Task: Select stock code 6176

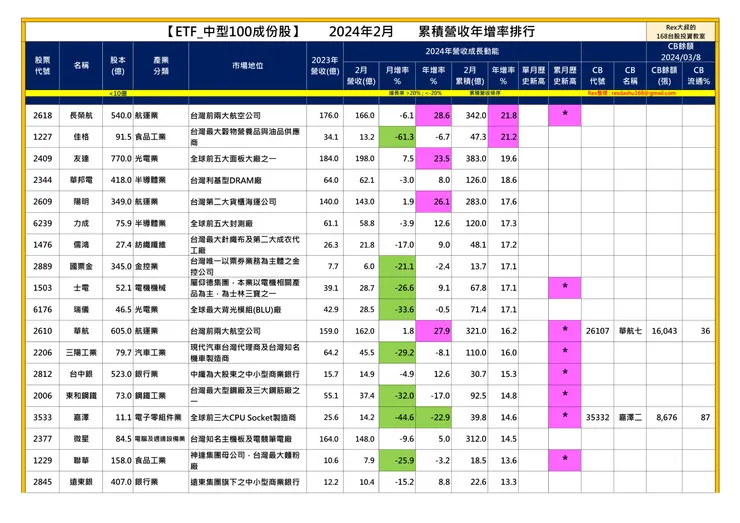Action: (42, 310)
